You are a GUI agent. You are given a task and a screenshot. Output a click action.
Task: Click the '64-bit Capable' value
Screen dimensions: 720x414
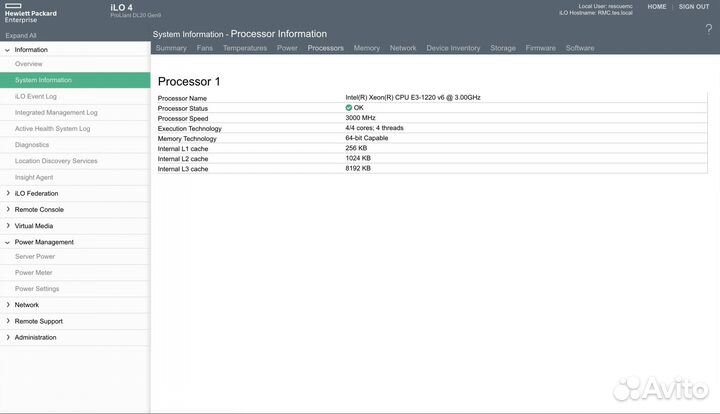[x=366, y=138]
